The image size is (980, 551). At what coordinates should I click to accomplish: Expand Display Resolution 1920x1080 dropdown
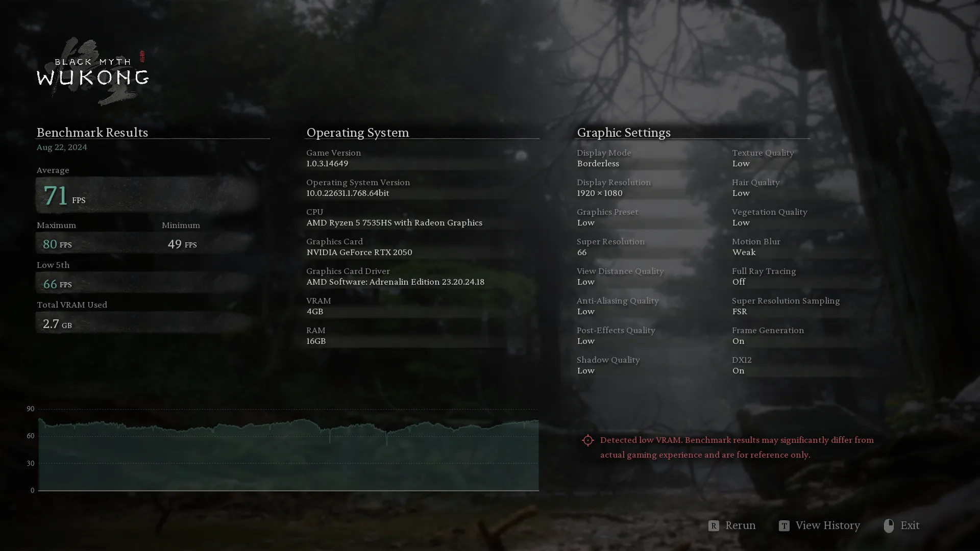(600, 194)
